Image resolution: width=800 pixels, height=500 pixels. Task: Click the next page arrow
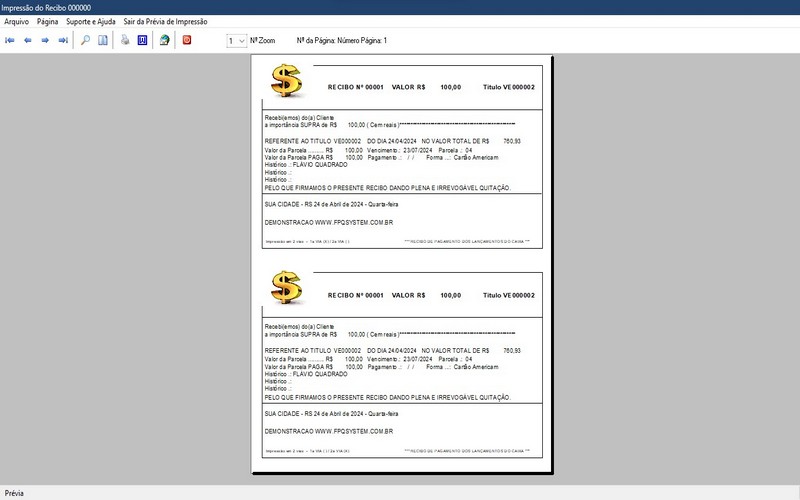[45, 41]
